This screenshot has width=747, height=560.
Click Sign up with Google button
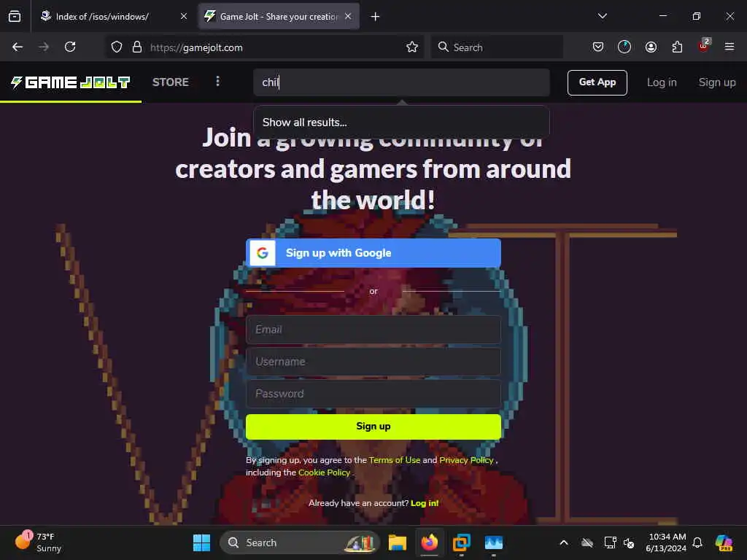pyautogui.click(x=373, y=253)
